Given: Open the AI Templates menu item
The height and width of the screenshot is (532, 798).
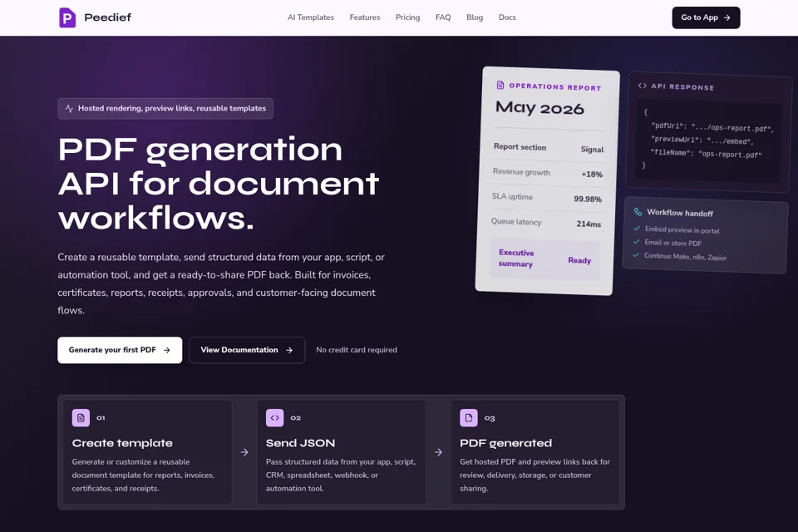Looking at the screenshot, I should point(310,17).
